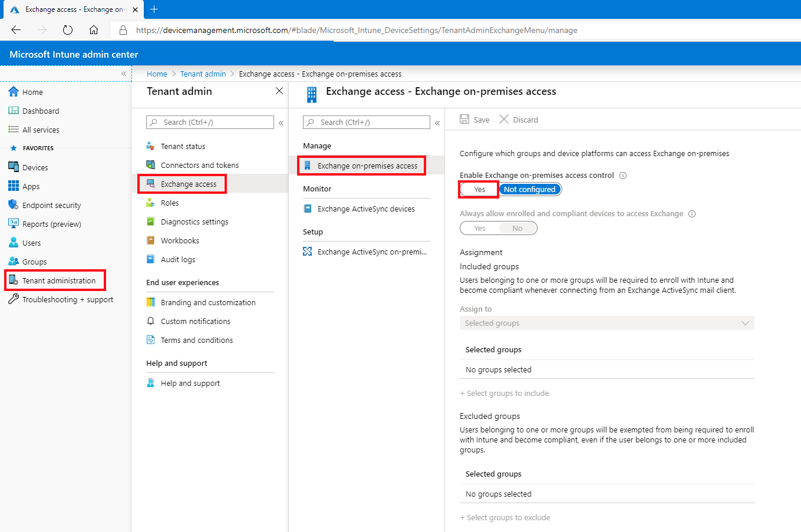Go back with browser back arrow
The width and height of the screenshot is (801, 532).
(16, 30)
